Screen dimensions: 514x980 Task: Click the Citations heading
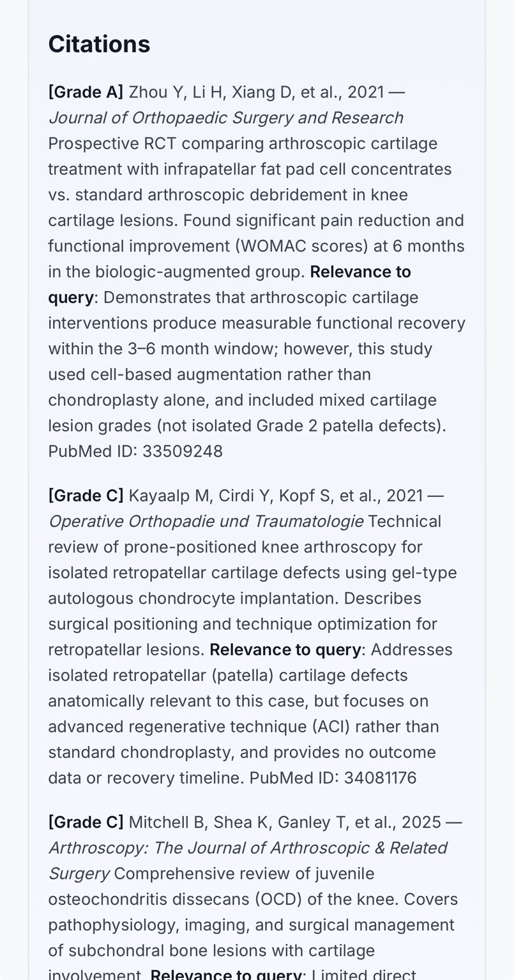(99, 44)
